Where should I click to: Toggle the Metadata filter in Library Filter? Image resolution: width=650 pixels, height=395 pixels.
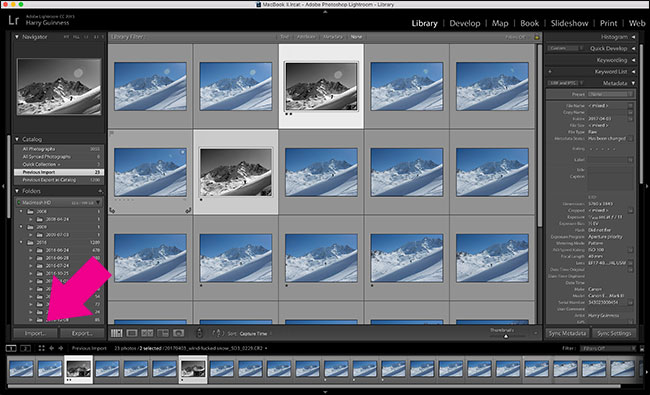pos(332,37)
